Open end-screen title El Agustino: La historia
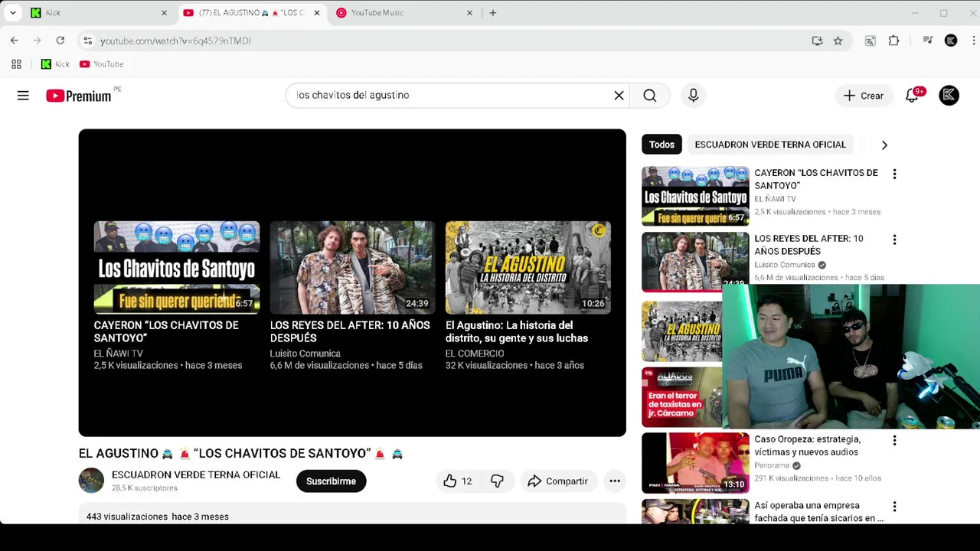The image size is (980, 551). 517,331
